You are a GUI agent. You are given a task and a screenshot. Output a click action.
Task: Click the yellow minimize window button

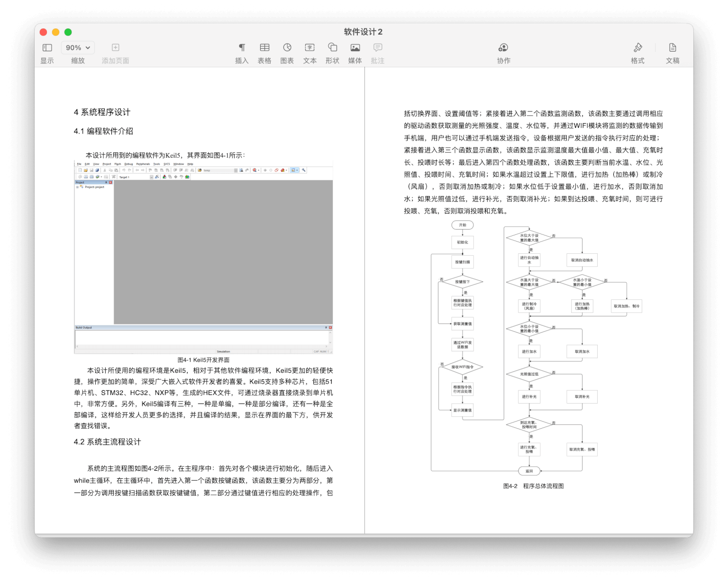pos(55,32)
